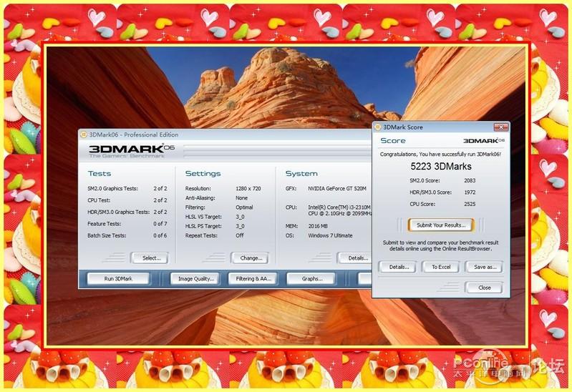Click Filtering value 'Optimal'
The image size is (572, 392).
pos(244,207)
